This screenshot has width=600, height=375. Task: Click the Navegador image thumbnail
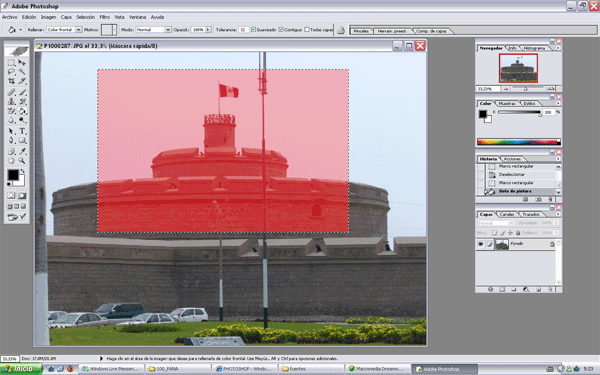coord(518,68)
